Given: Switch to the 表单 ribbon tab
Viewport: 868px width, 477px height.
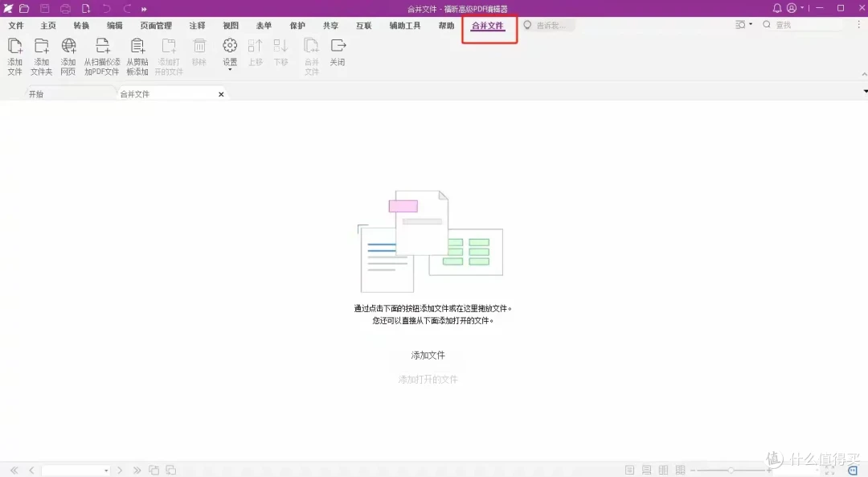Looking at the screenshot, I should coord(264,26).
